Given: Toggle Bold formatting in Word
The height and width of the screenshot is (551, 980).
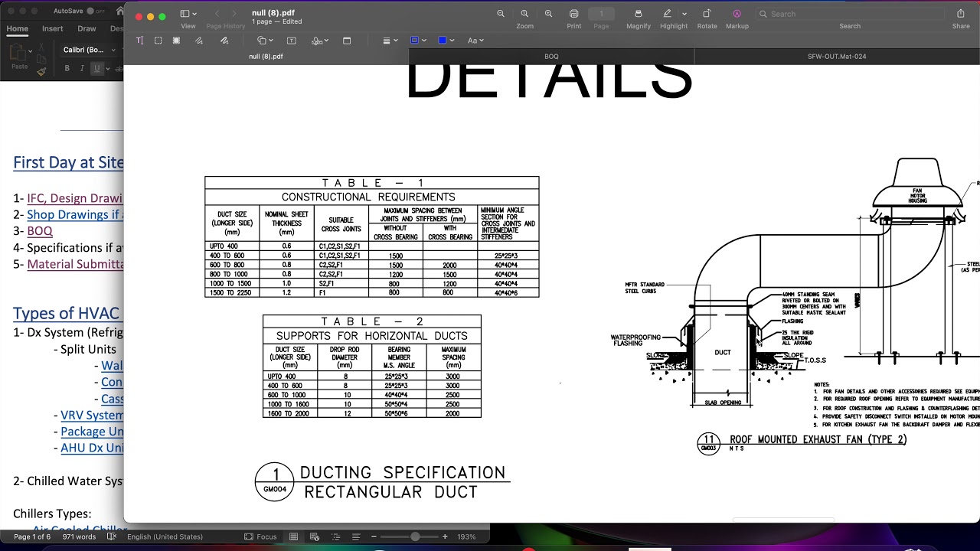Looking at the screenshot, I should [x=67, y=69].
